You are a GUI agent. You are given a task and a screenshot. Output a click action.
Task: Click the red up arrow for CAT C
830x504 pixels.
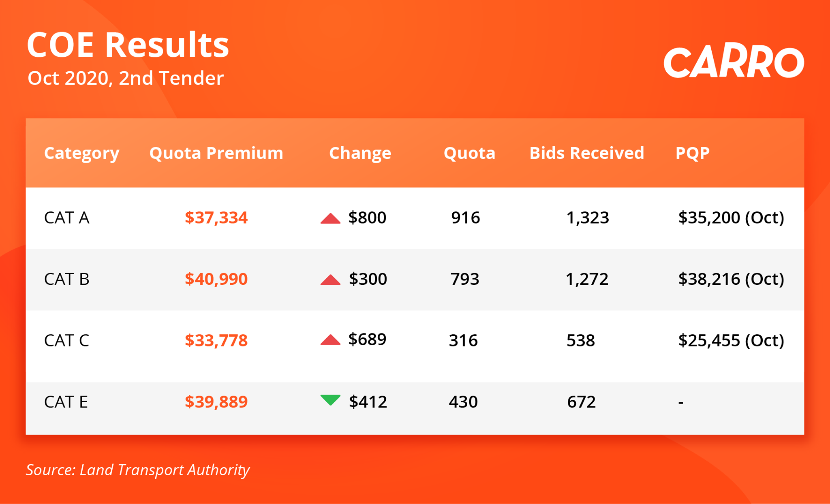[x=330, y=340]
